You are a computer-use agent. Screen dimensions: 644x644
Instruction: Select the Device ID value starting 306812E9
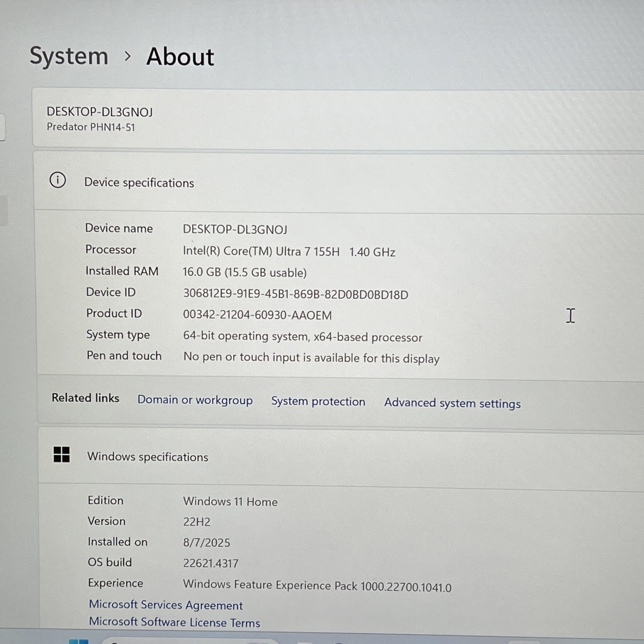(295, 294)
